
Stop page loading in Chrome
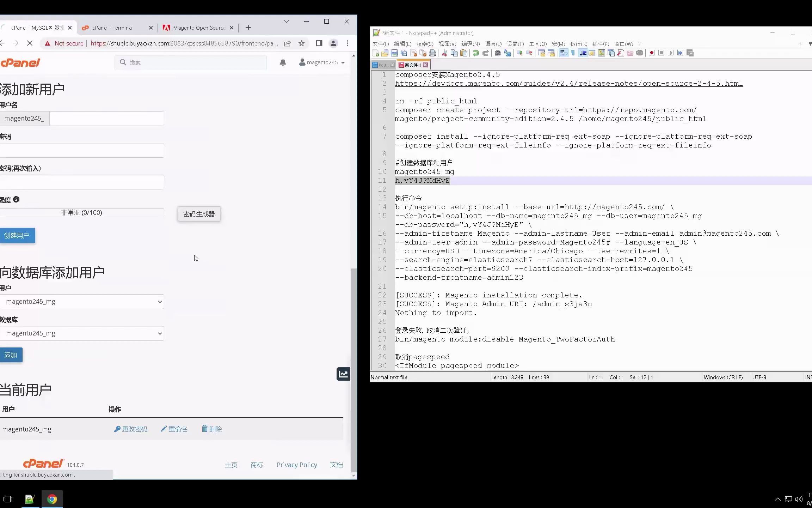coord(30,43)
